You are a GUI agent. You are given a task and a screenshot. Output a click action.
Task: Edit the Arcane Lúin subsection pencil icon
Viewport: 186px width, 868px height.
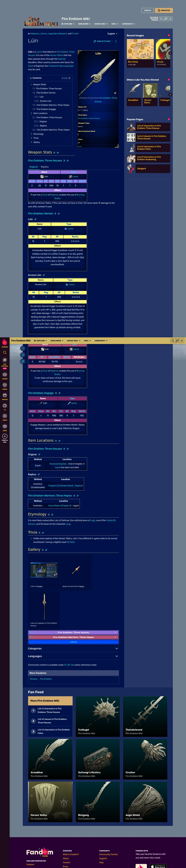(x=44, y=275)
